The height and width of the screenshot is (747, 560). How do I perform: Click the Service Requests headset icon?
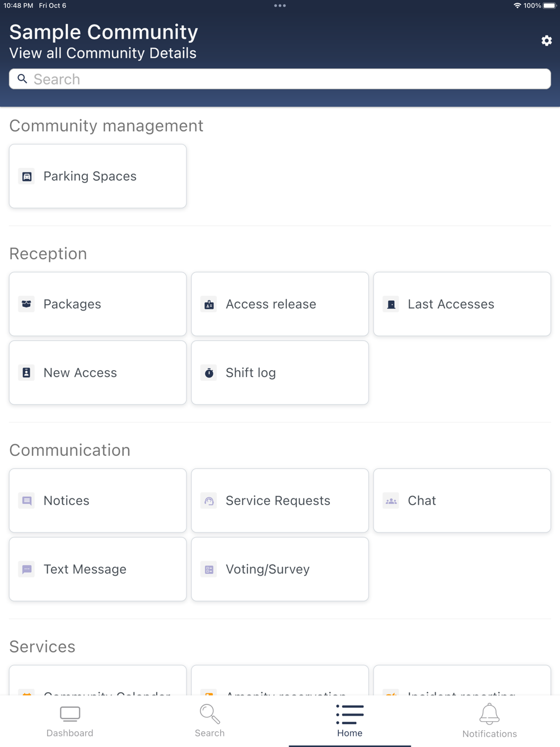pyautogui.click(x=209, y=501)
